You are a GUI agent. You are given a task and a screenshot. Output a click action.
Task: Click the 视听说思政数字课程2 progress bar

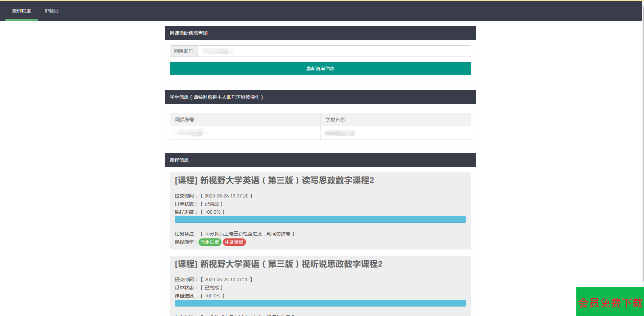pyautogui.click(x=320, y=303)
